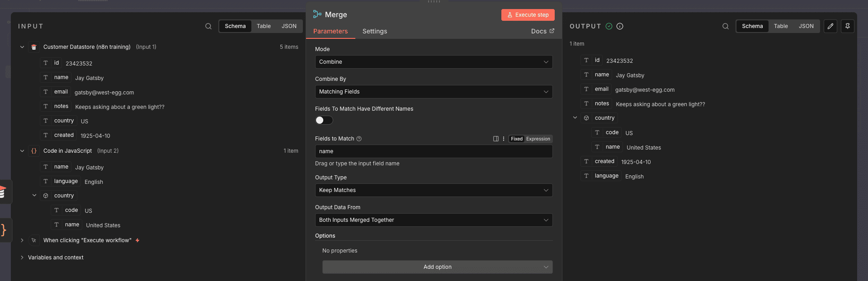Click the type icon beside input notes
This screenshot has height=281, width=868.
(46, 106)
